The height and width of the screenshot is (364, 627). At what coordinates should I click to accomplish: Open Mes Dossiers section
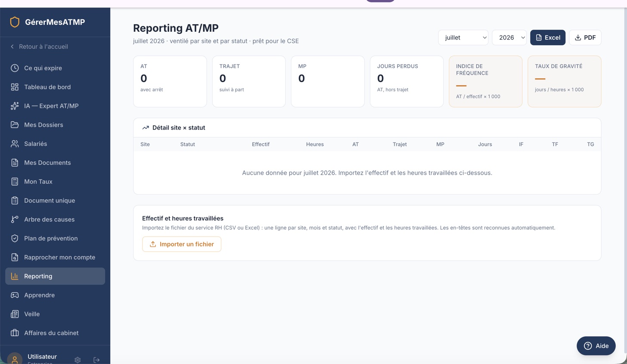(55, 125)
